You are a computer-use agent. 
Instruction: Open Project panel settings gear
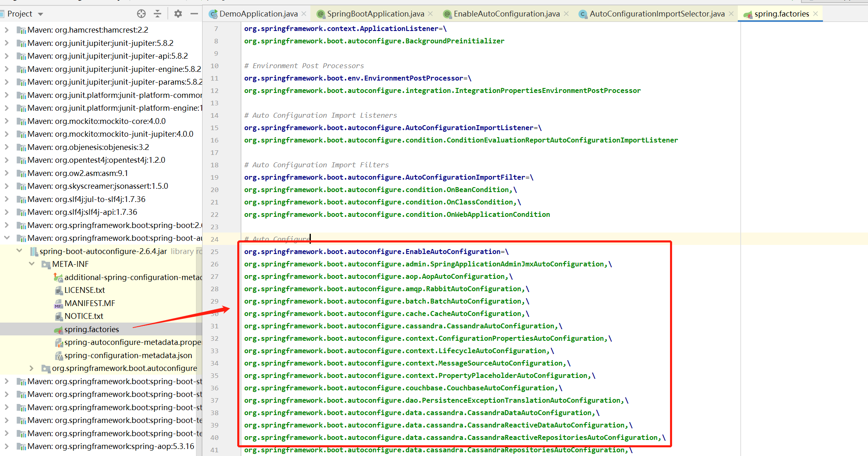(x=178, y=14)
